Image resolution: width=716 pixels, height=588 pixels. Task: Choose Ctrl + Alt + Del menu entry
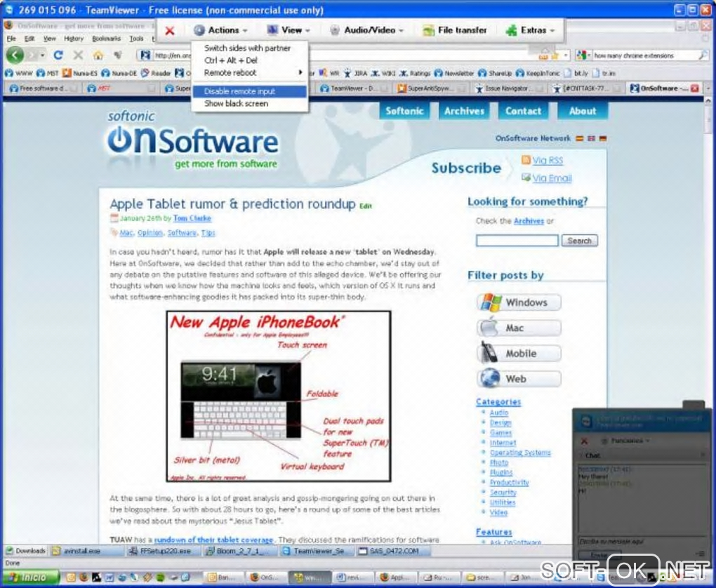(231, 60)
